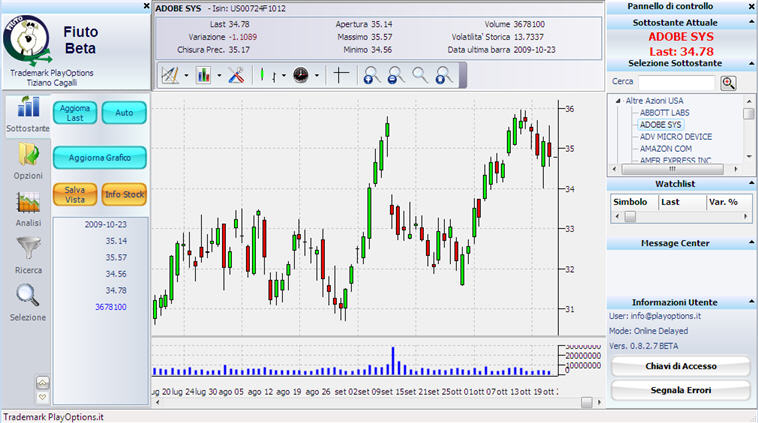The height and width of the screenshot is (423, 758).
Task: Open the indicators bar-chart icon
Action: pos(204,75)
